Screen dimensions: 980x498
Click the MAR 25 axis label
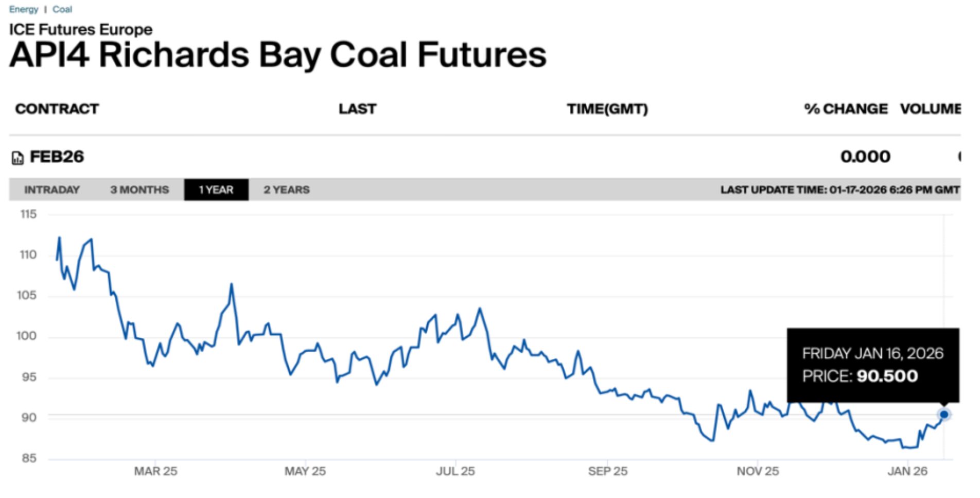coord(156,471)
